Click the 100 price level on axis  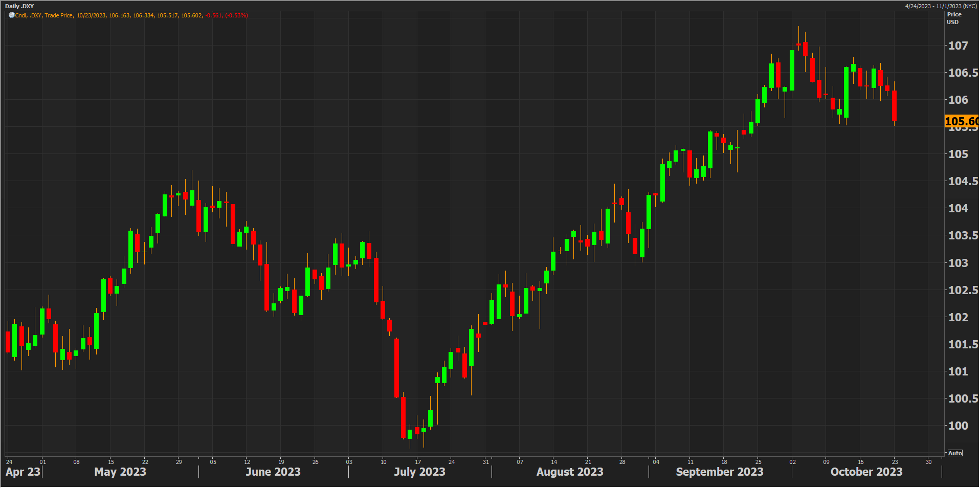coord(958,426)
